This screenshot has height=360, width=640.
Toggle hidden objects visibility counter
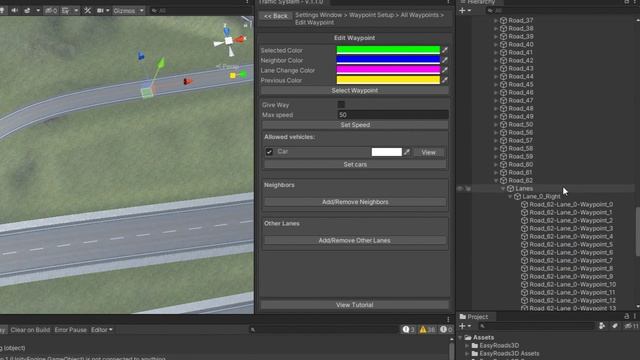tap(51, 10)
